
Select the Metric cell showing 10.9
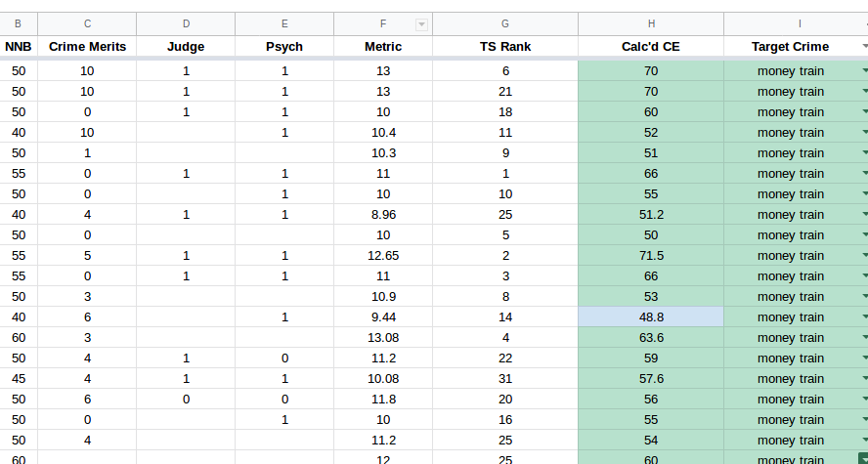[383, 296]
